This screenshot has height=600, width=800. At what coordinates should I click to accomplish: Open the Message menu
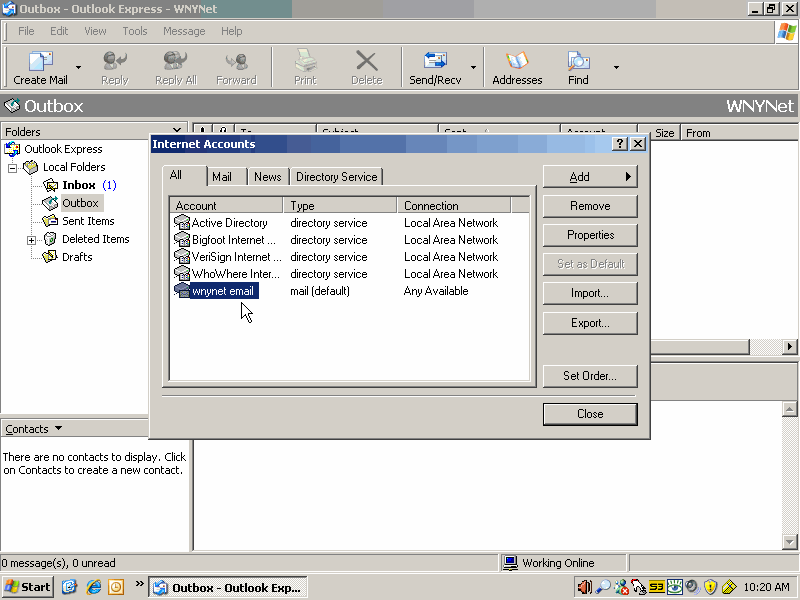click(184, 31)
